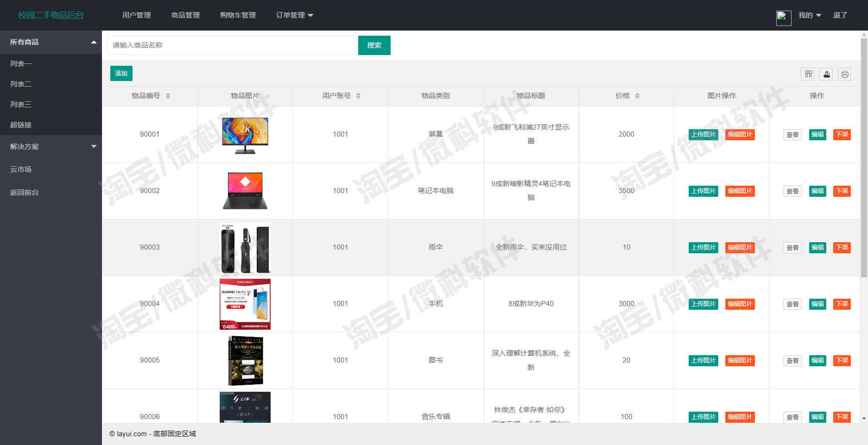Click 查看 for item 90004

pyautogui.click(x=793, y=304)
